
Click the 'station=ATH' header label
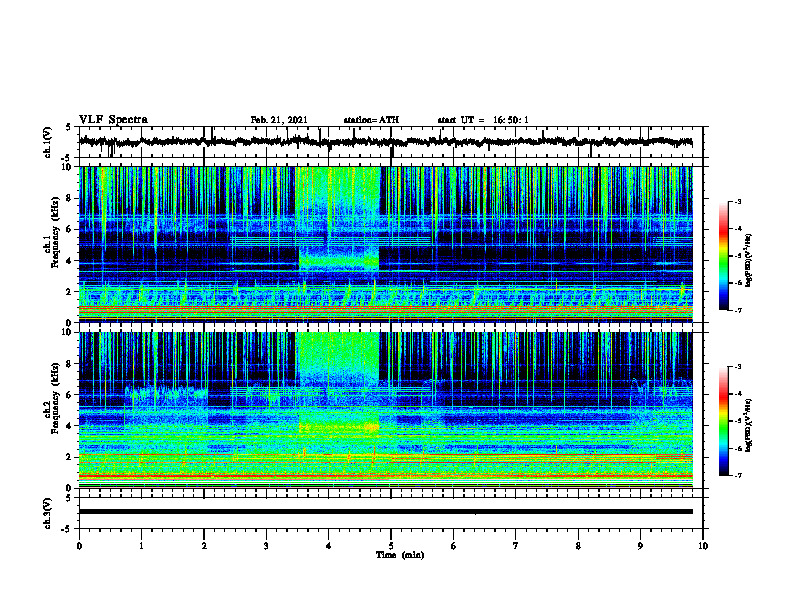tap(371, 120)
